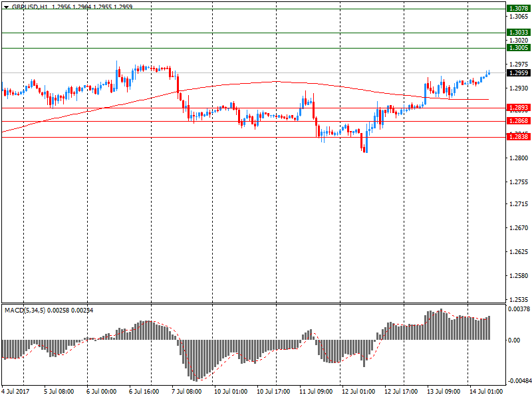Select the 1.3078 green resistance level label
The height and width of the screenshot is (399, 532).
518,8
